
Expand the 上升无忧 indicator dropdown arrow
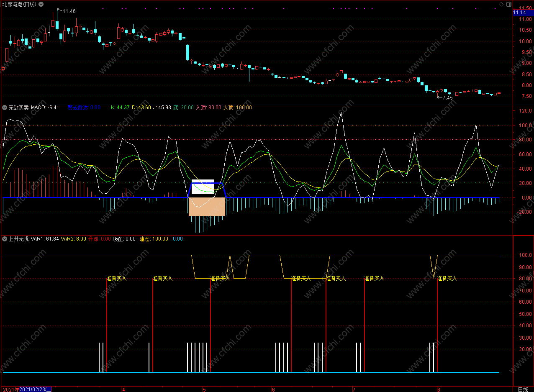pos(5,239)
